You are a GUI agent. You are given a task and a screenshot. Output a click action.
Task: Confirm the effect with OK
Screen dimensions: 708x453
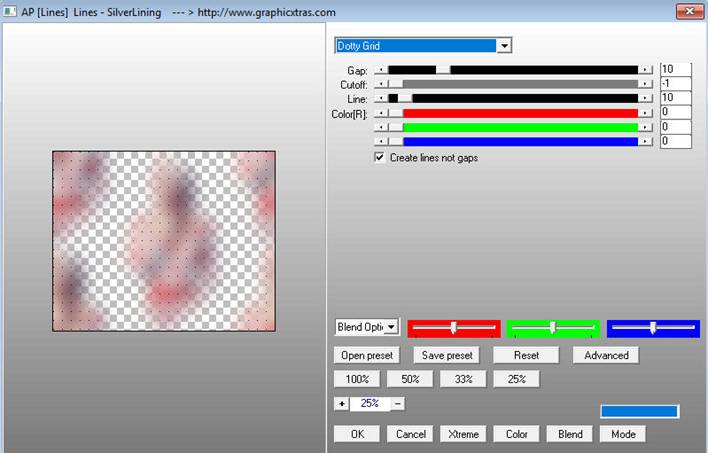tap(356, 434)
